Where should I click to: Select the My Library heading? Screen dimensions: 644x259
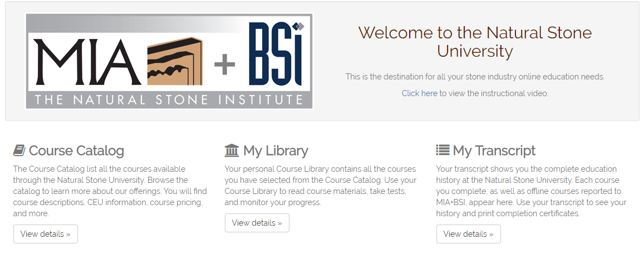276,151
